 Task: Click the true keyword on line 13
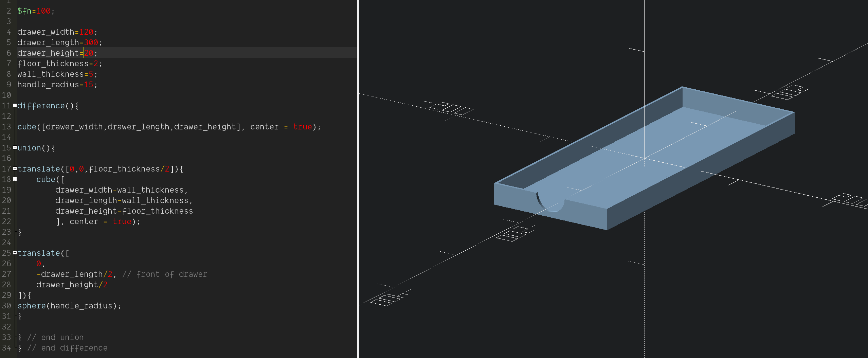(302, 127)
